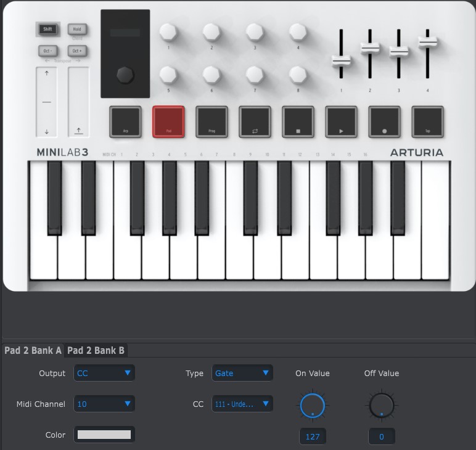The width and height of the screenshot is (476, 450).
Task: Click the leftmost black piano key
Action: click(55, 198)
